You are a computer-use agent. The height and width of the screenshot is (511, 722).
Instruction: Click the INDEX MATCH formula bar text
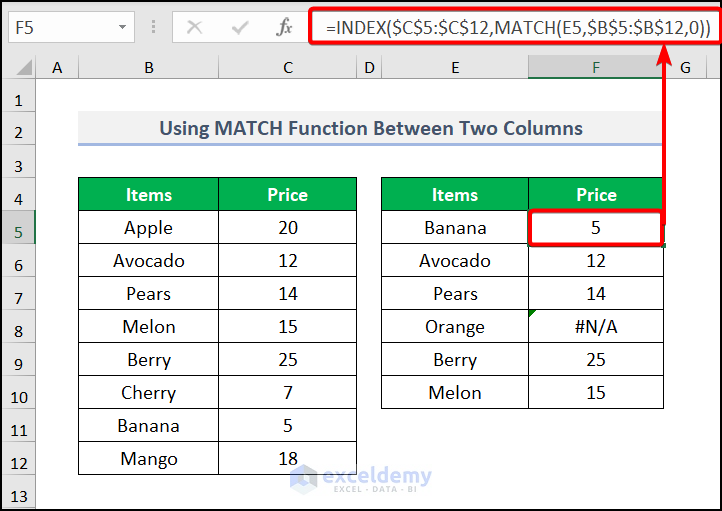[x=517, y=28]
